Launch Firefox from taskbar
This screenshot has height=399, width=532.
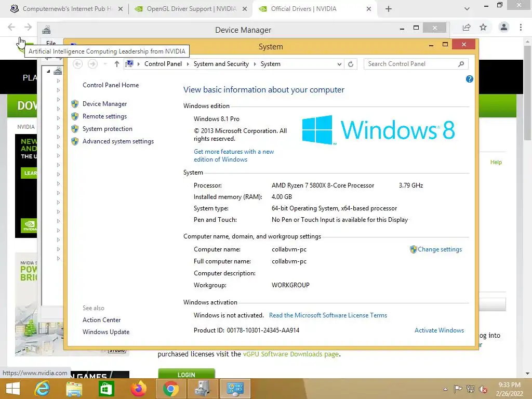click(138, 389)
